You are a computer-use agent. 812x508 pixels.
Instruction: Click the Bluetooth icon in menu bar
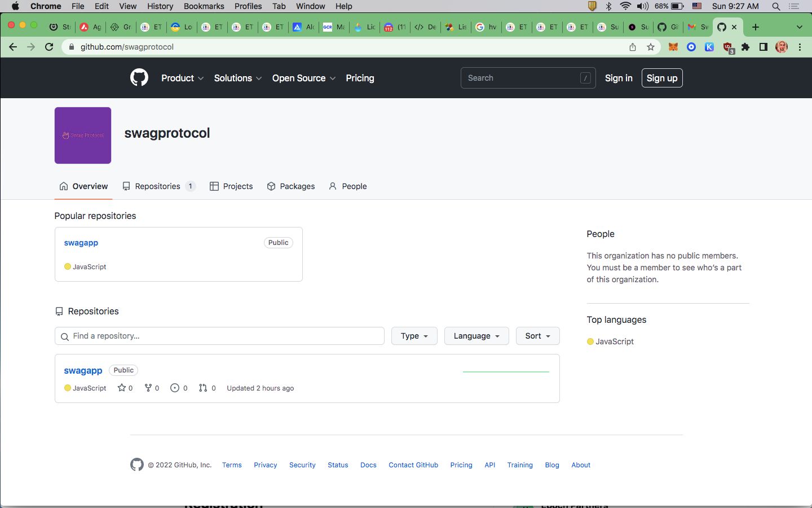(608, 6)
